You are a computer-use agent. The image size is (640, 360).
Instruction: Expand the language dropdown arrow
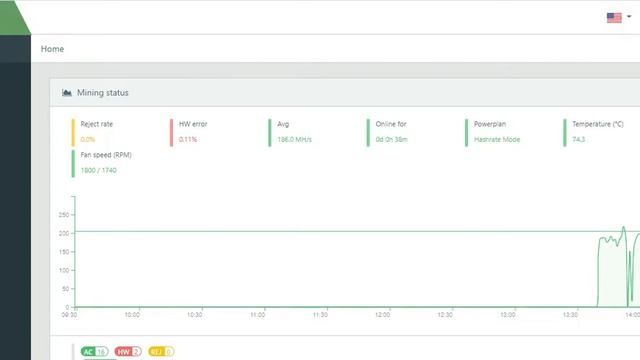coord(629,17)
